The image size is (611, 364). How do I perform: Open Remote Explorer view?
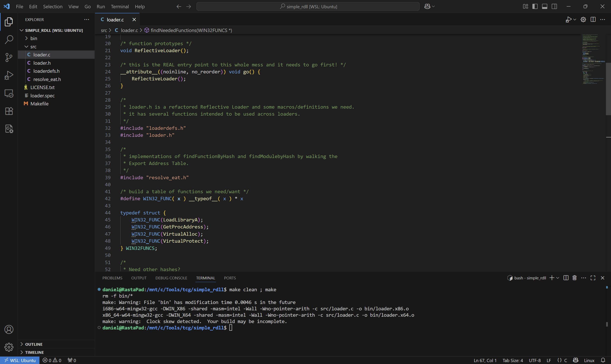tap(9, 93)
